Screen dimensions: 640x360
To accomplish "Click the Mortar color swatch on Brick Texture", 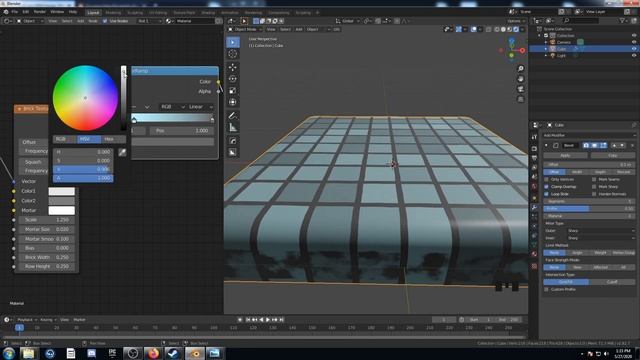I will pyautogui.click(x=62, y=210).
